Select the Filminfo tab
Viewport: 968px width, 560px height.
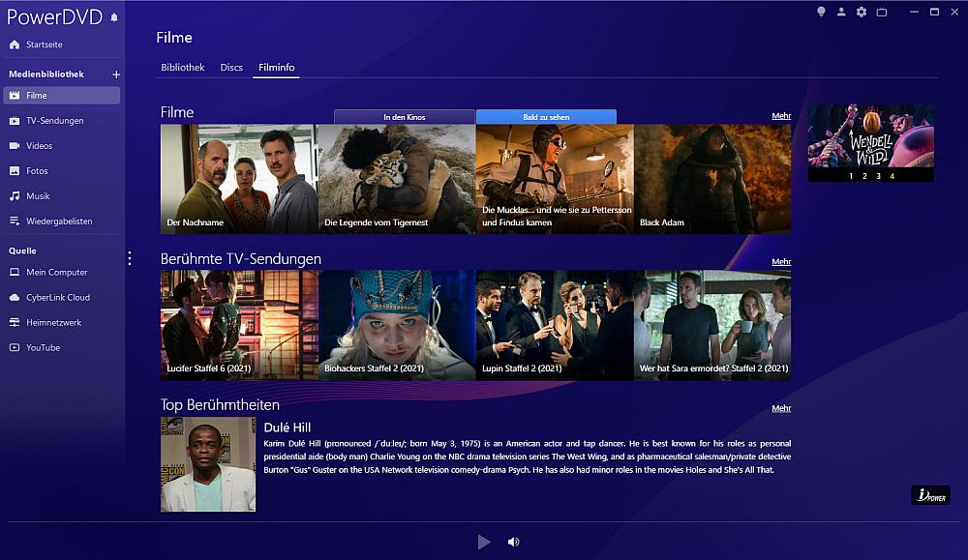tap(277, 68)
